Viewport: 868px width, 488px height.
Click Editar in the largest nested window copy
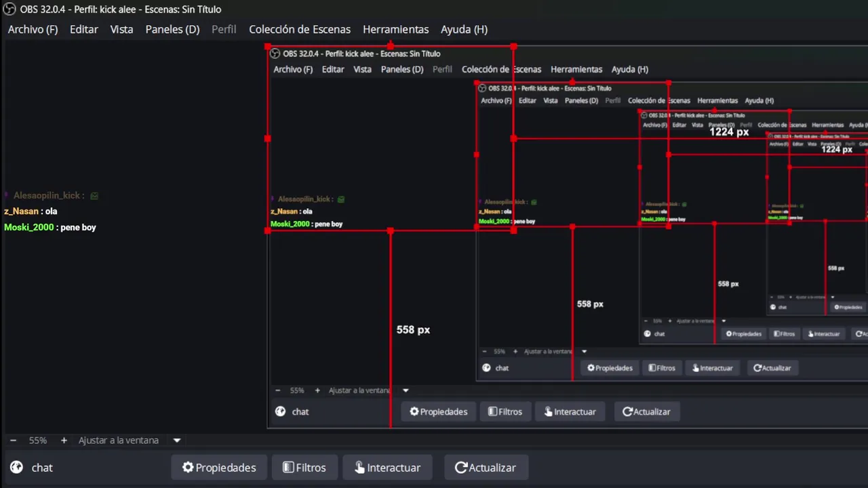(333, 69)
